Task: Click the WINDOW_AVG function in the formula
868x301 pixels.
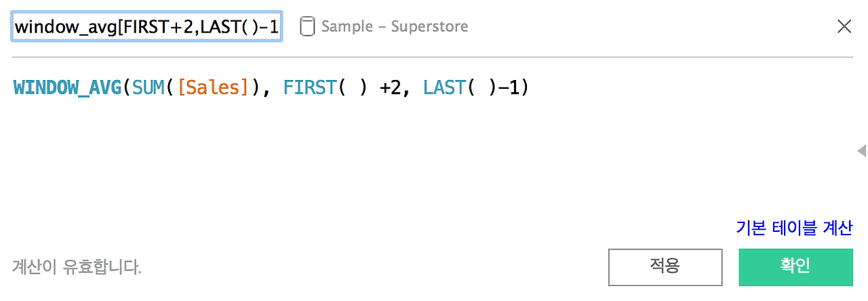Action: 67,88
